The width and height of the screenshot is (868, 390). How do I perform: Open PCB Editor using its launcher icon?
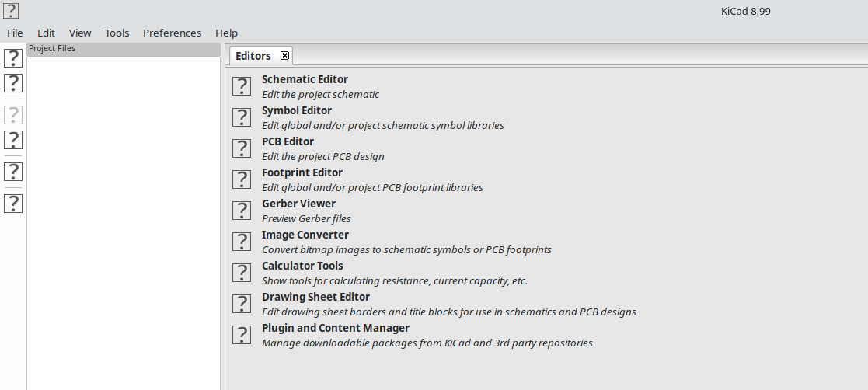pyautogui.click(x=242, y=148)
